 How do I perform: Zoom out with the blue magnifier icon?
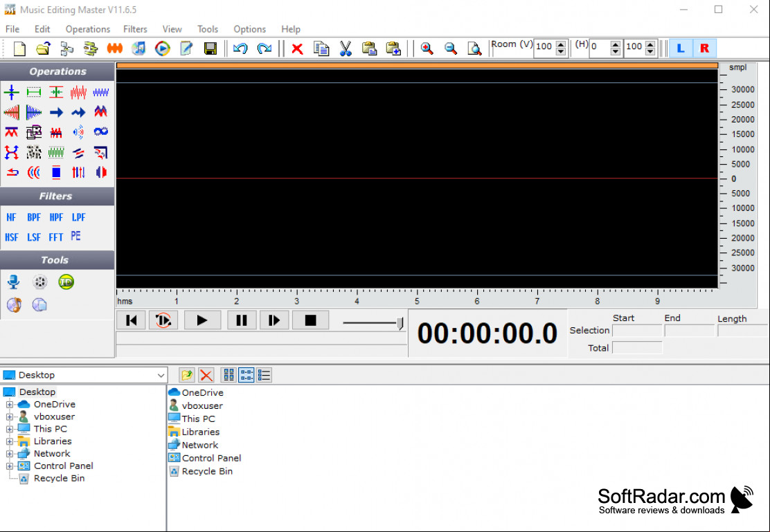pyautogui.click(x=450, y=48)
